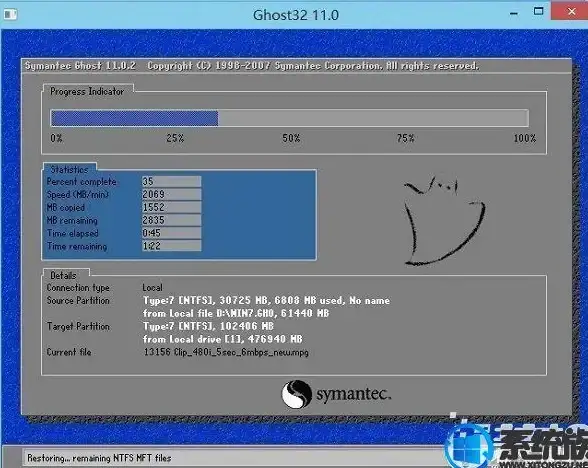Click the Time elapsed label

[73, 233]
